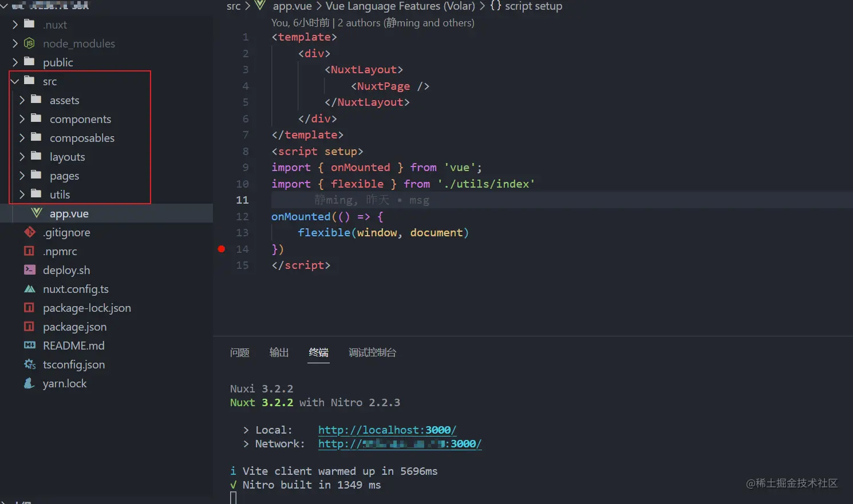Expand the node_modules folder chevron

[x=15, y=43]
